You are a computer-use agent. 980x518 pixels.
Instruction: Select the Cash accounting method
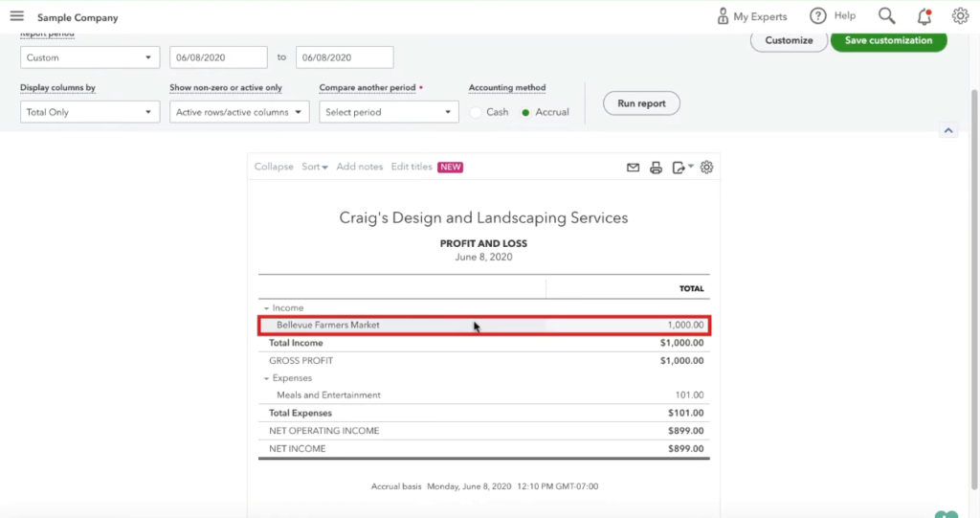477,112
